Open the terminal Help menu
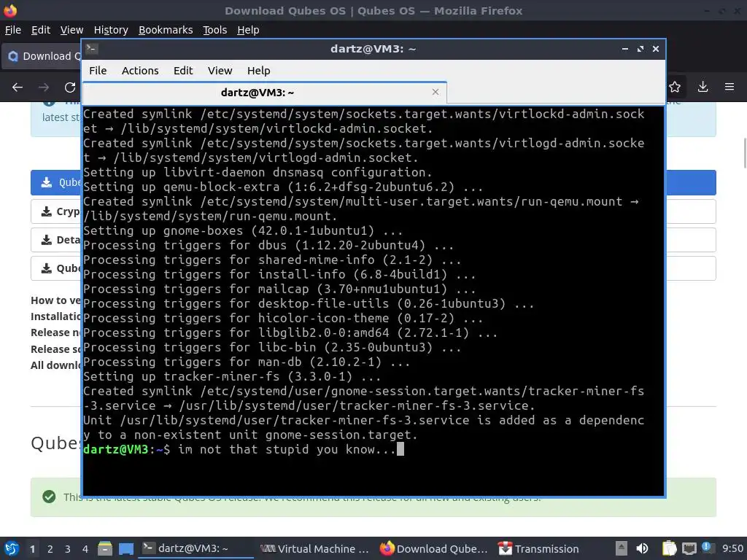Image resolution: width=747 pixels, height=560 pixels. click(259, 71)
